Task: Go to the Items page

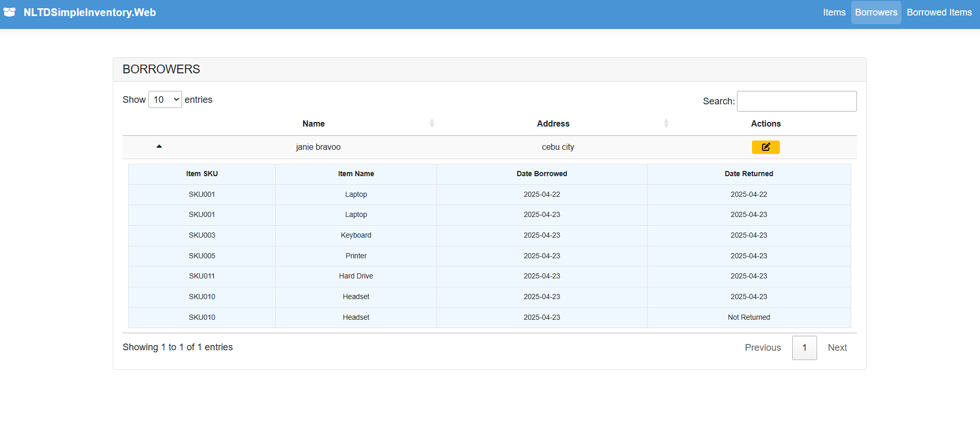Action: pos(834,12)
